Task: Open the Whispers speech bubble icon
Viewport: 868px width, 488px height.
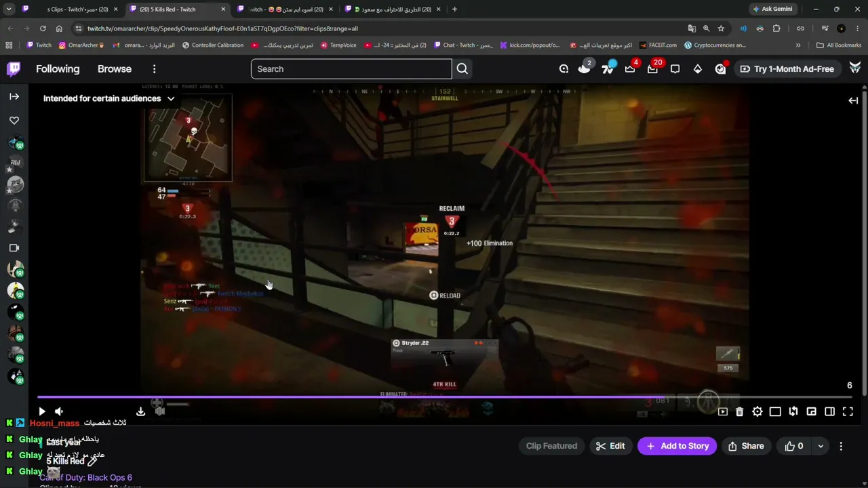Action: (675, 68)
